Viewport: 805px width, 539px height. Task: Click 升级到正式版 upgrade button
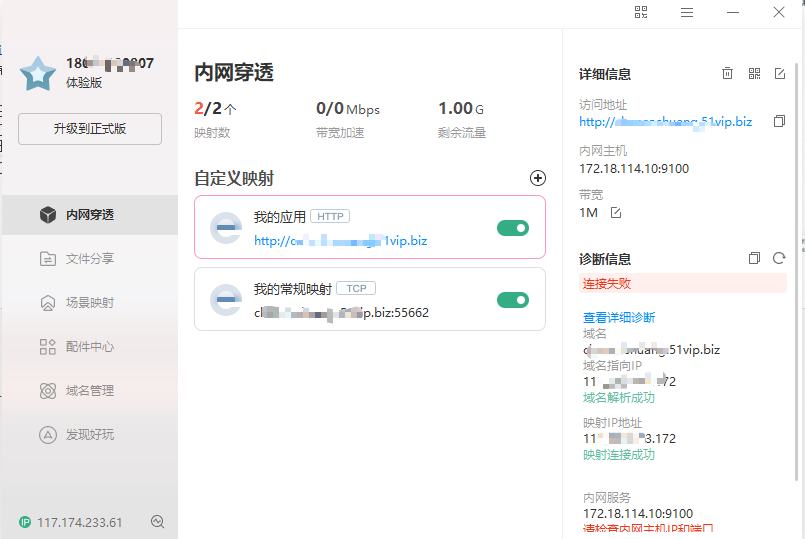click(90, 129)
